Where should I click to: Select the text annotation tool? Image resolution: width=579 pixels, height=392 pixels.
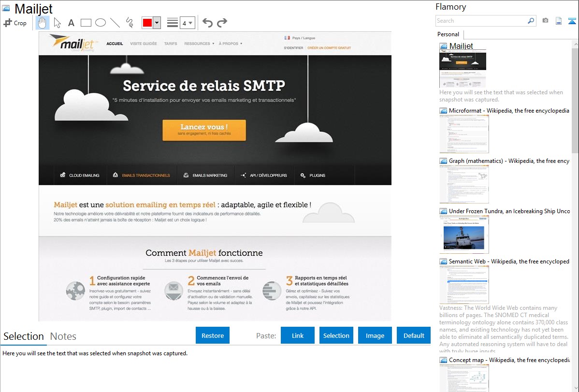[x=71, y=23]
